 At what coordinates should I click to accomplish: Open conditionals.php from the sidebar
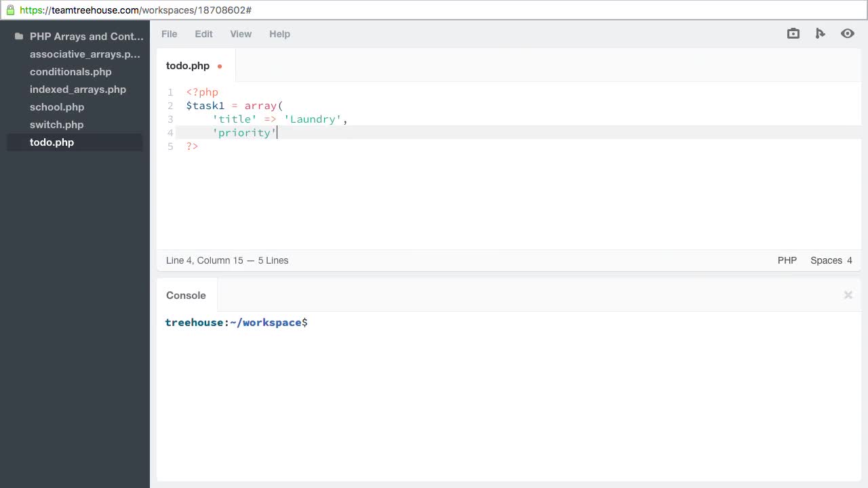click(x=71, y=72)
